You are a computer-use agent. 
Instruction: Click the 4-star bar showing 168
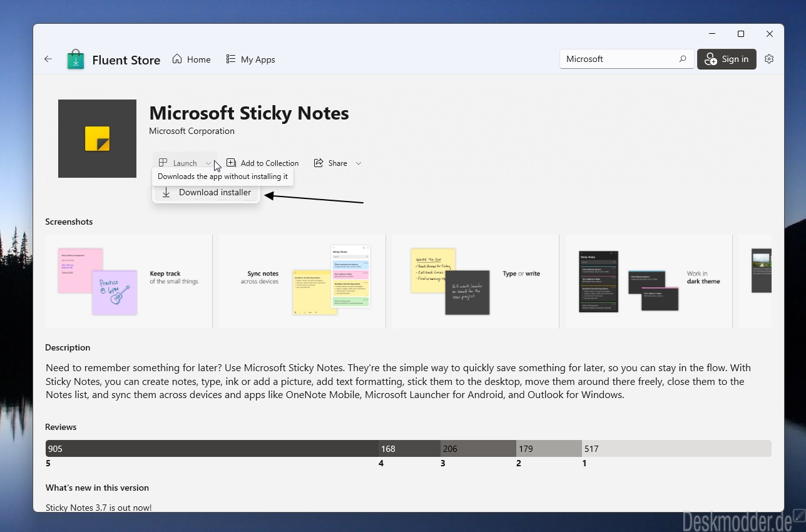409,448
